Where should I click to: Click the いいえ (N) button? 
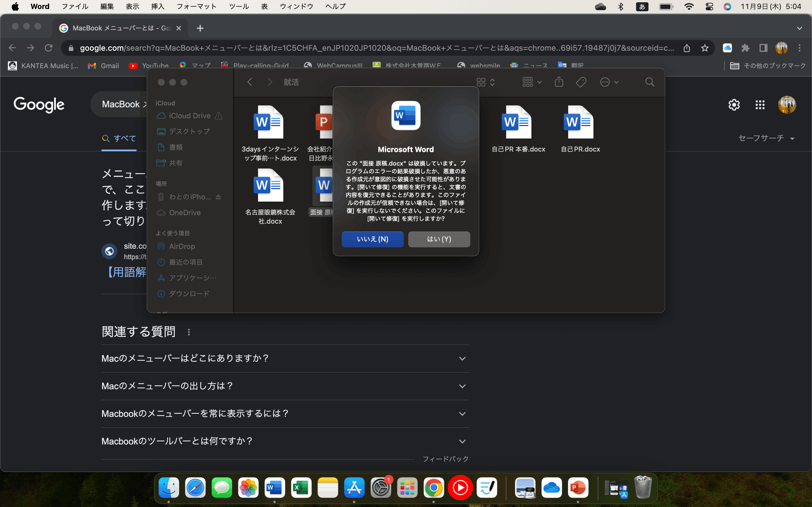(x=372, y=239)
